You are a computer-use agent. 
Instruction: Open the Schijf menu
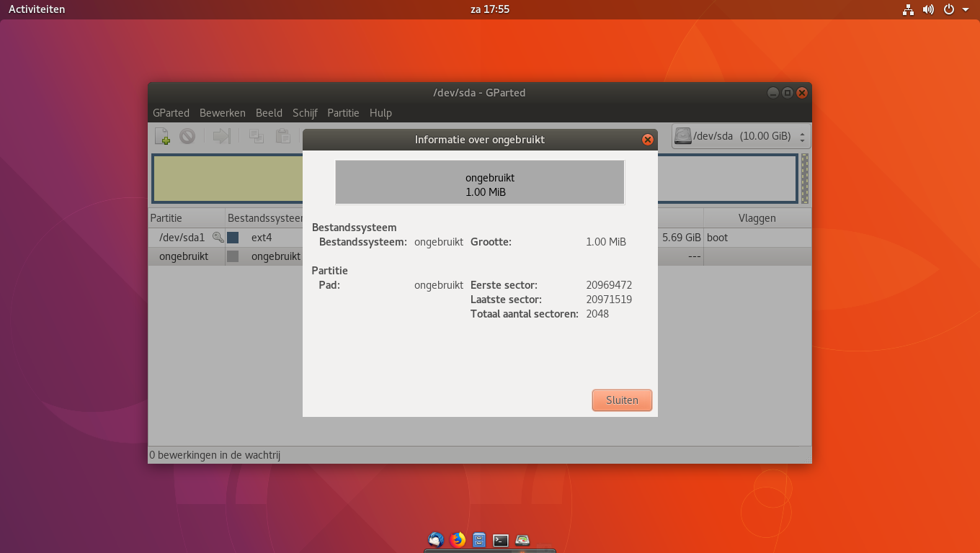305,113
